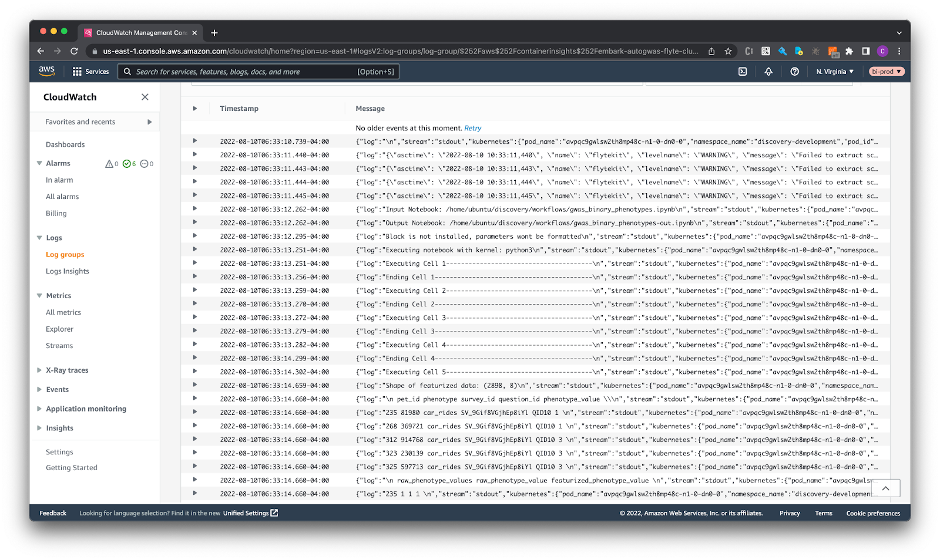Screen dimensions: 940x560
Task: Open CloudWatch Settings
Action: click(59, 452)
